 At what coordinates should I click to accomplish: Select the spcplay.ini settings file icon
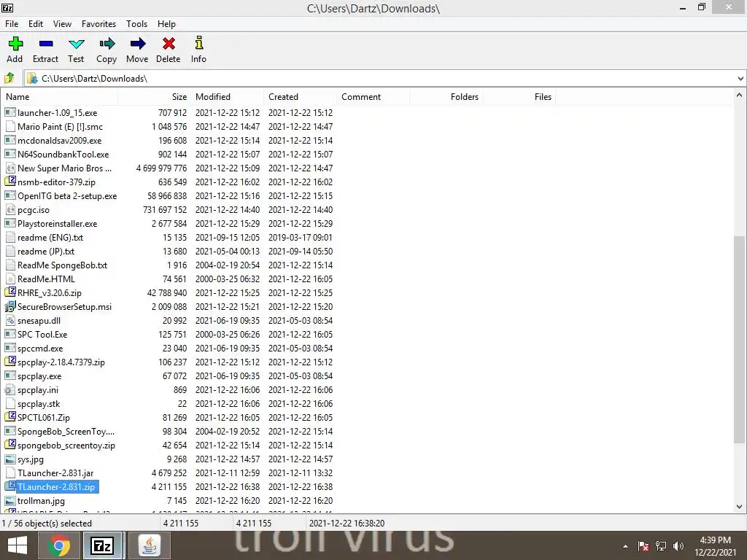(10, 390)
